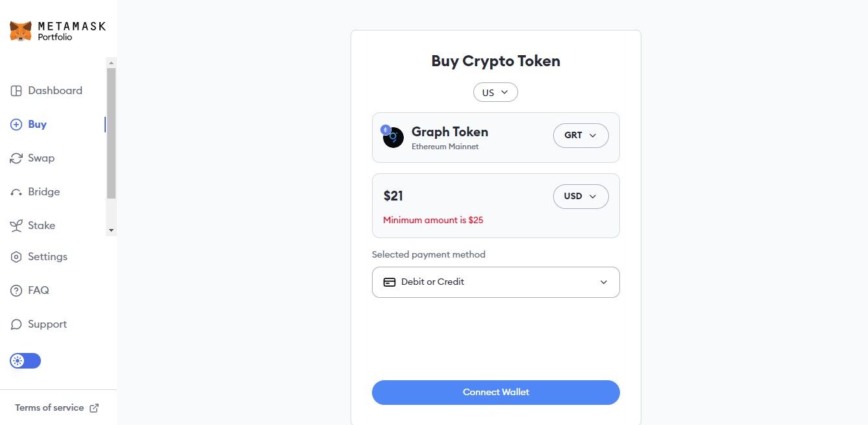Click the MetaMask fox logo
Screen dimensions: 868x425
coord(19,29)
